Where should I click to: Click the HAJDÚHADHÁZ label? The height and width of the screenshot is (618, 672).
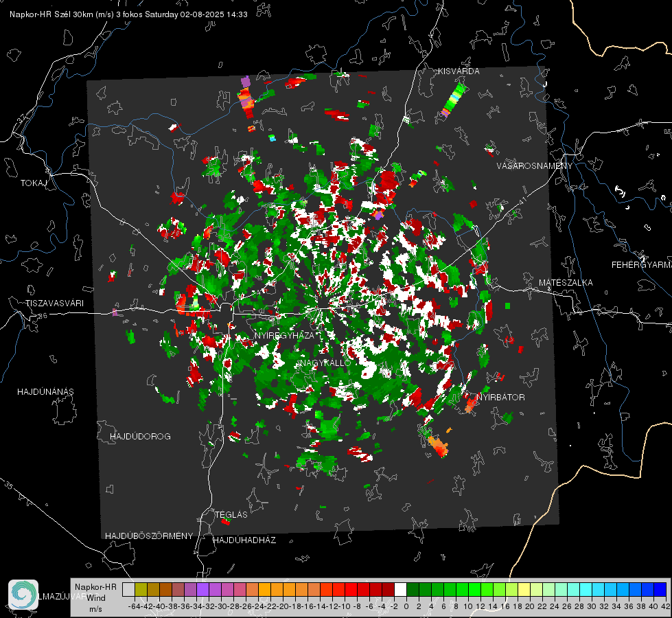(x=244, y=540)
